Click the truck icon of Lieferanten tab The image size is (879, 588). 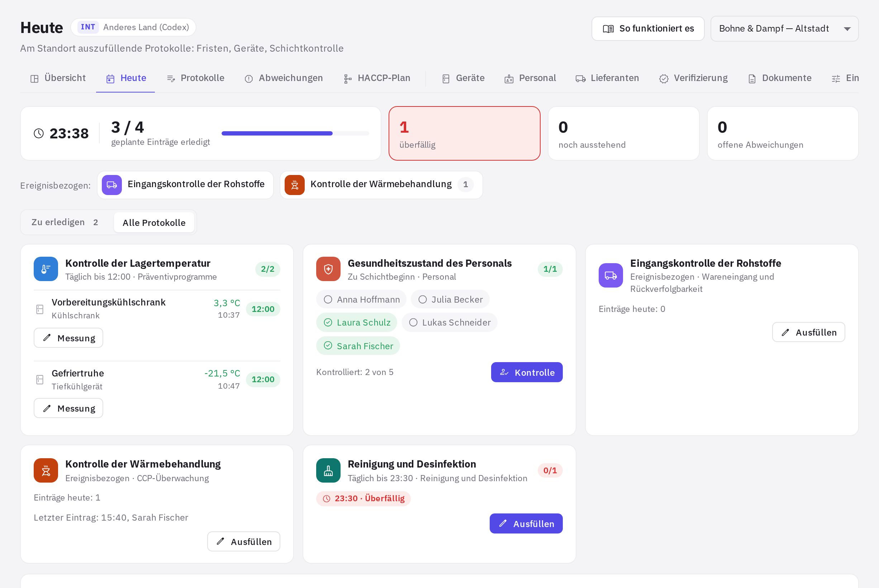pyautogui.click(x=581, y=79)
